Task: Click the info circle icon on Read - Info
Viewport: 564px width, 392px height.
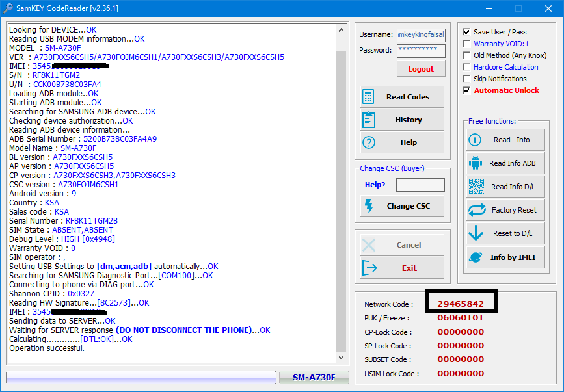Action: click(475, 140)
